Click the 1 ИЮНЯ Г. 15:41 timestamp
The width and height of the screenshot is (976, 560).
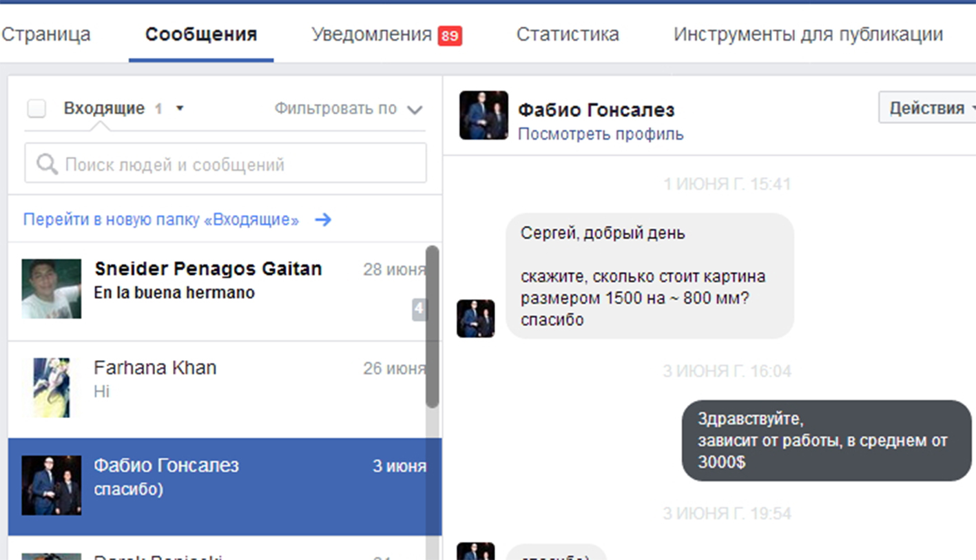(x=727, y=184)
